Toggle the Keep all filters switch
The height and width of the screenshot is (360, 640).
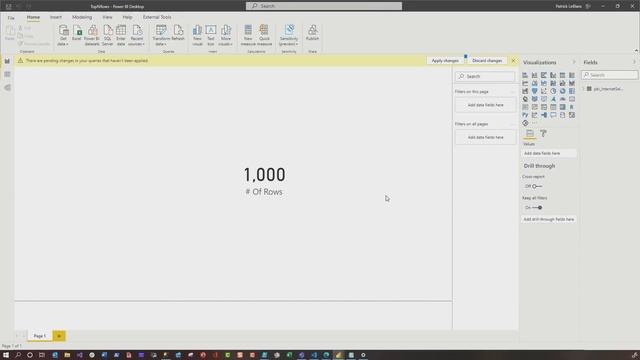click(x=537, y=207)
